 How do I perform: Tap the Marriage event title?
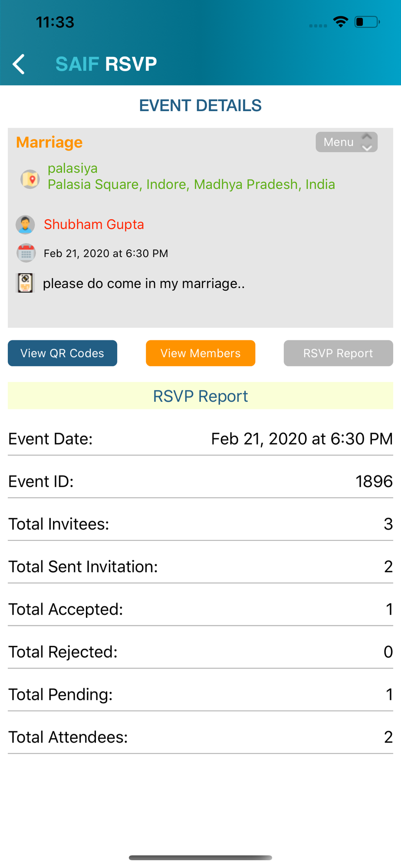(49, 142)
